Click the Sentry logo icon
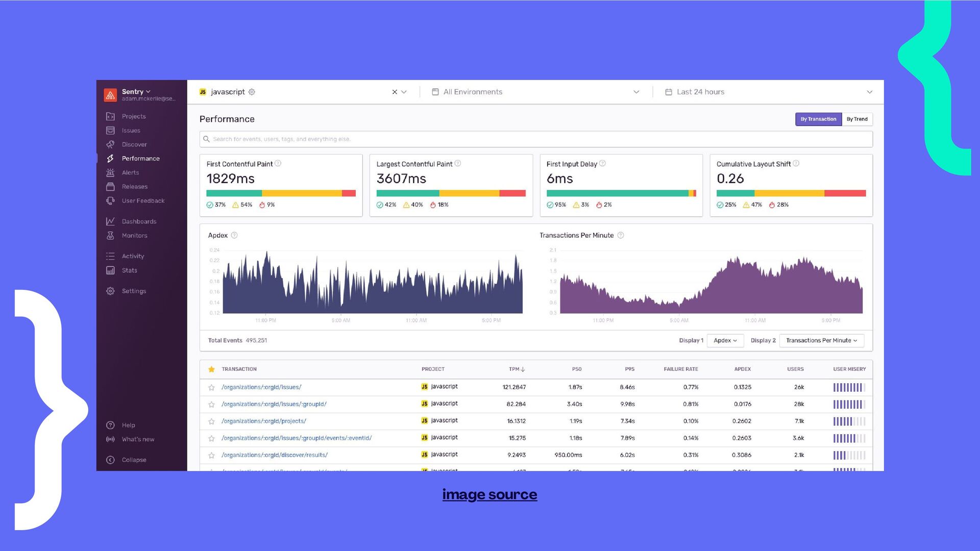This screenshot has height=551, width=980. [110, 95]
